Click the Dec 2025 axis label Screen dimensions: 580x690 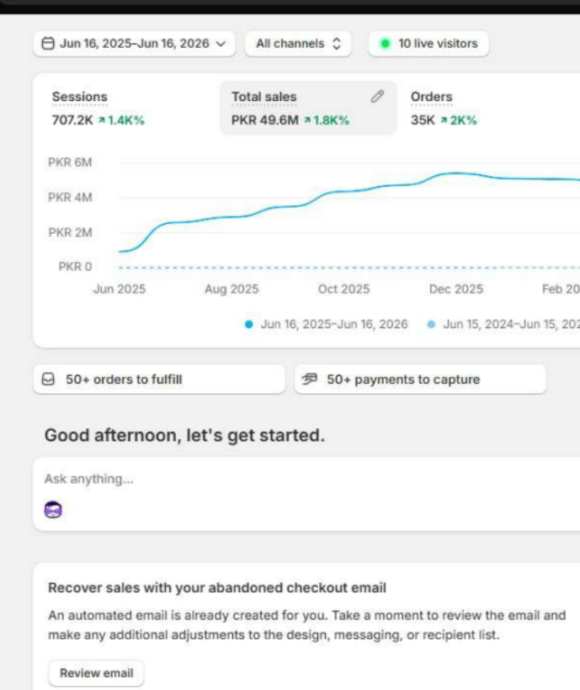click(x=456, y=289)
